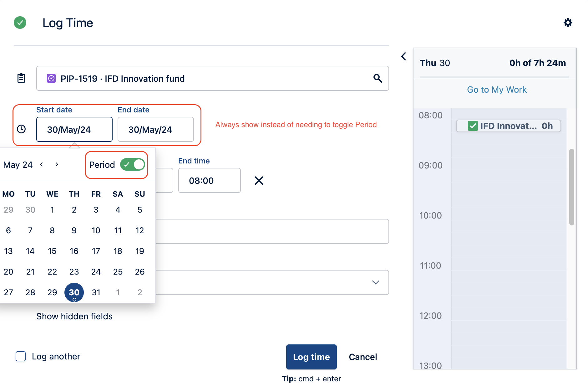This screenshot has height=387, width=588.
Task: Click the End time input field
Action: pos(209,181)
